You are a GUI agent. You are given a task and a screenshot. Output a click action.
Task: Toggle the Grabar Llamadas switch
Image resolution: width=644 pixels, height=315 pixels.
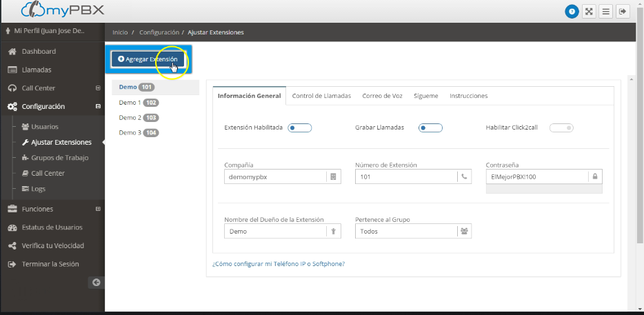click(x=430, y=128)
